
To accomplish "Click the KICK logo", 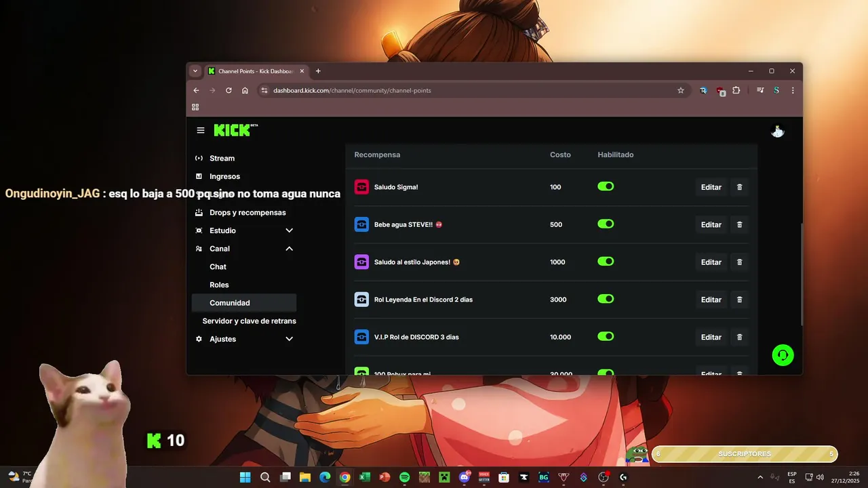I will click(235, 130).
